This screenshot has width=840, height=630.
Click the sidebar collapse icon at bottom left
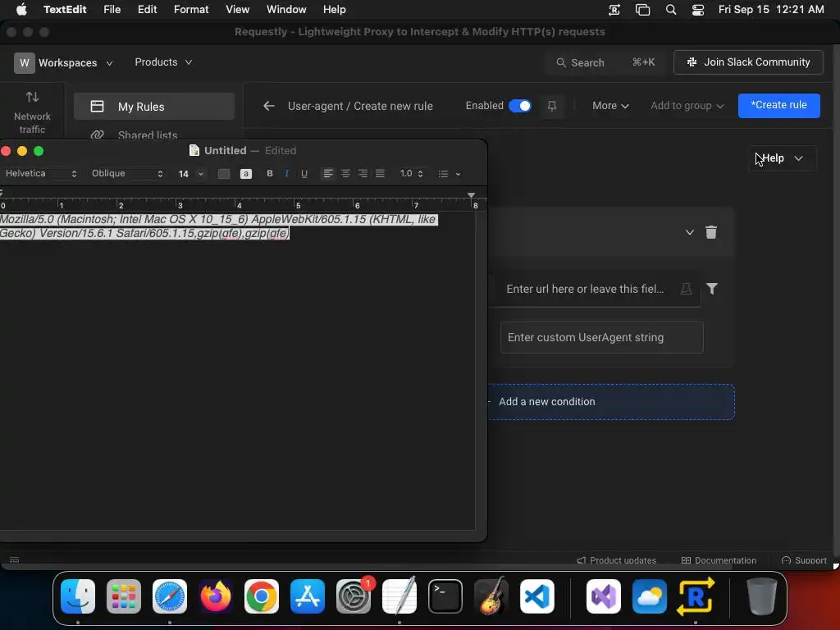click(15, 559)
